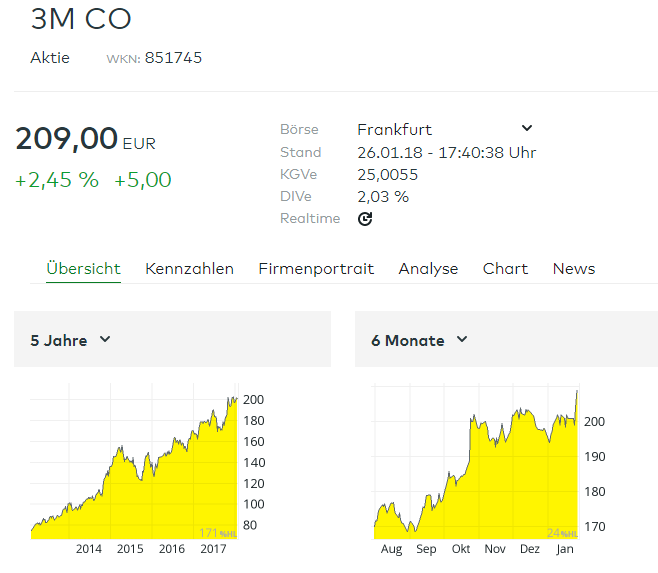The image size is (658, 573).
Task: Click the Realtime label
Action: [310, 218]
